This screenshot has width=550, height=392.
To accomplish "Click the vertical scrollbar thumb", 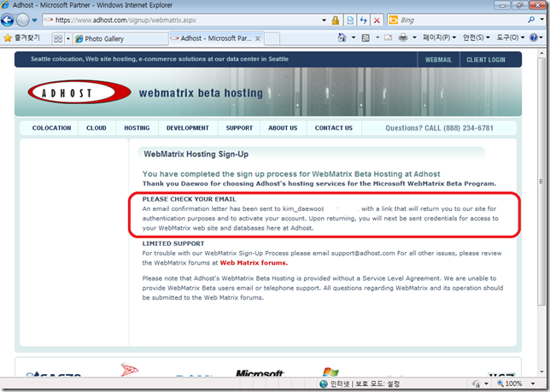I will 541,181.
